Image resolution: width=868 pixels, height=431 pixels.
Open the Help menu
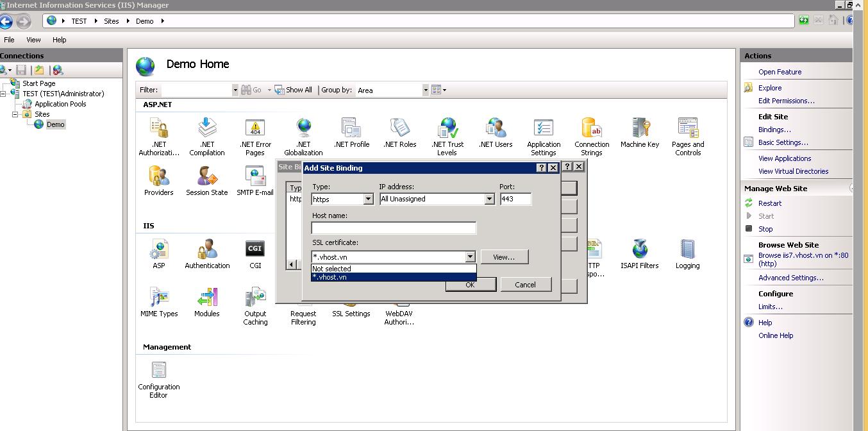(59, 40)
